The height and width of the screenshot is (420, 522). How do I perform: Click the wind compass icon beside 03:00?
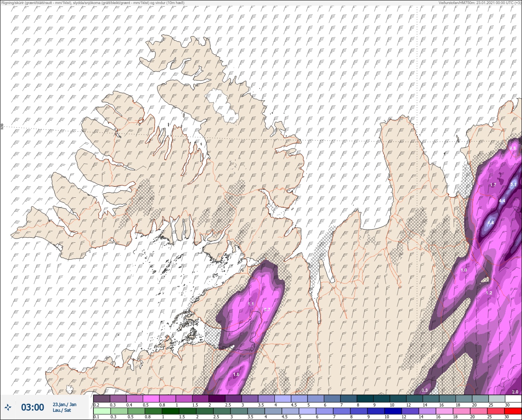click(8, 407)
